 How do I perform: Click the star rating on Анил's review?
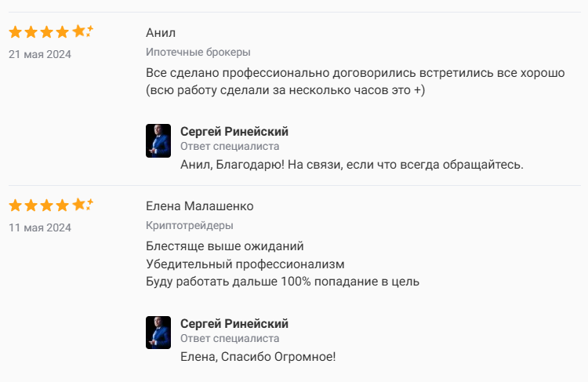50,32
